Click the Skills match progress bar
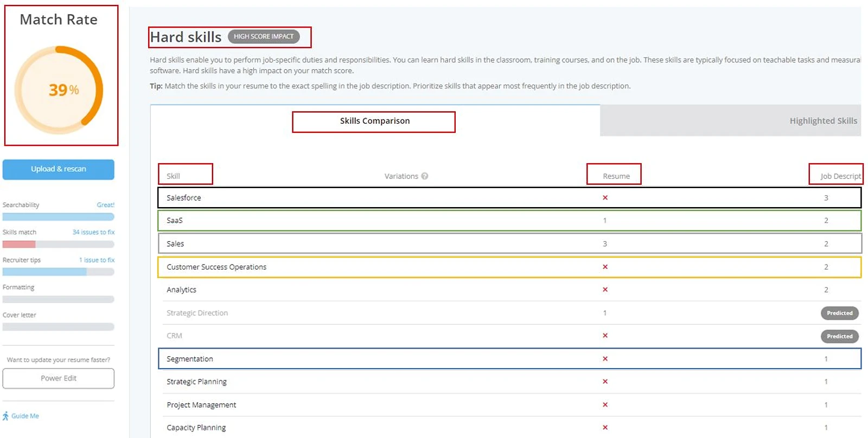 59,244
